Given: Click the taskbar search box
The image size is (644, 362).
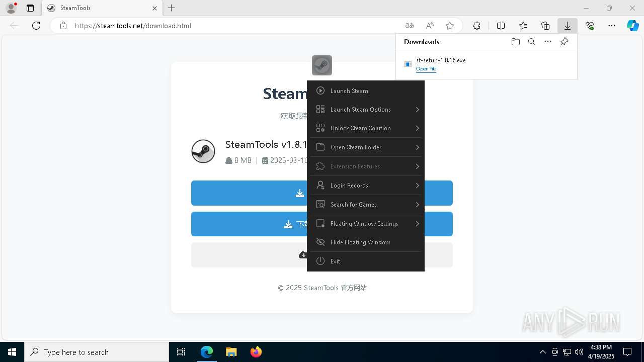Looking at the screenshot, I should (97, 352).
